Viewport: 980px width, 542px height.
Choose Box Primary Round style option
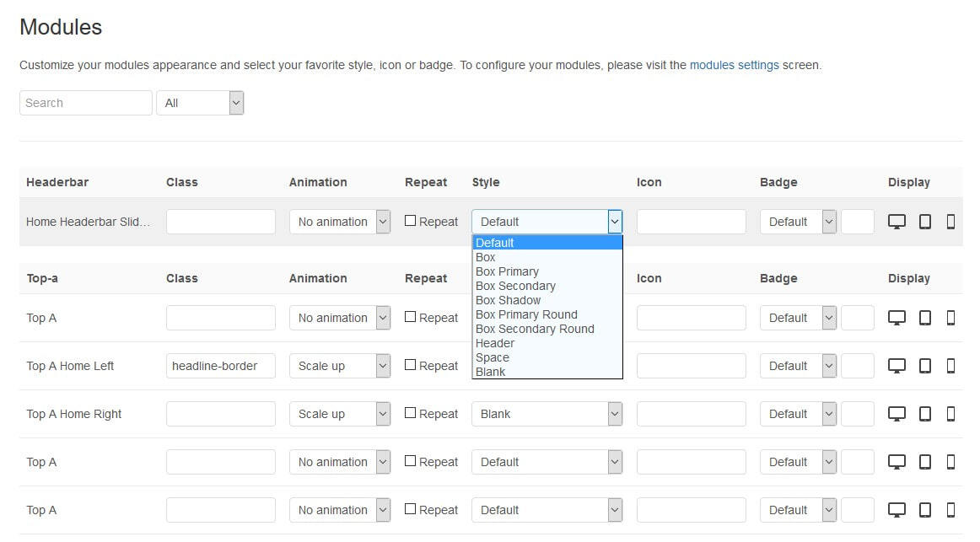click(526, 314)
